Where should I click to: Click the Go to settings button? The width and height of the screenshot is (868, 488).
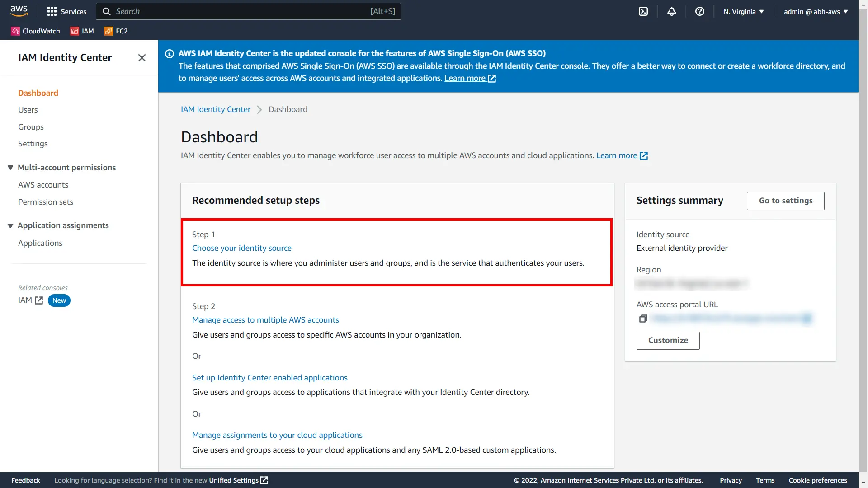tap(785, 201)
